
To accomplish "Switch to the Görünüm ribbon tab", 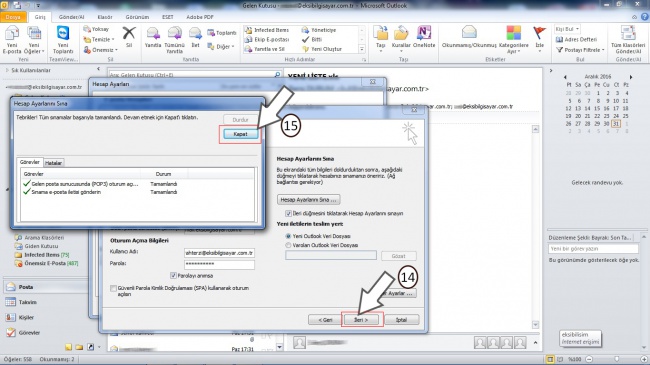I will click(137, 17).
